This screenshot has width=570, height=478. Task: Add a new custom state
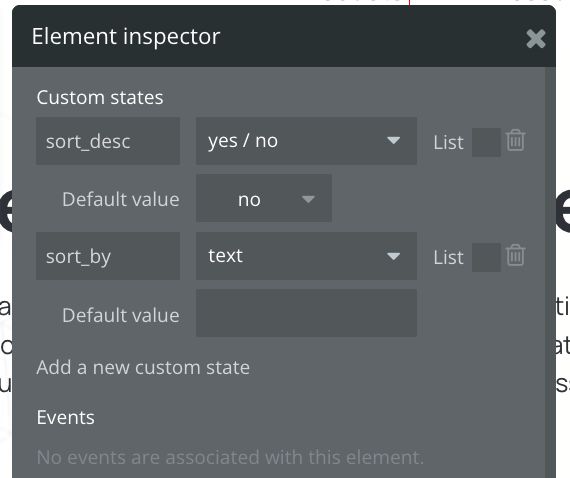pyautogui.click(x=143, y=367)
